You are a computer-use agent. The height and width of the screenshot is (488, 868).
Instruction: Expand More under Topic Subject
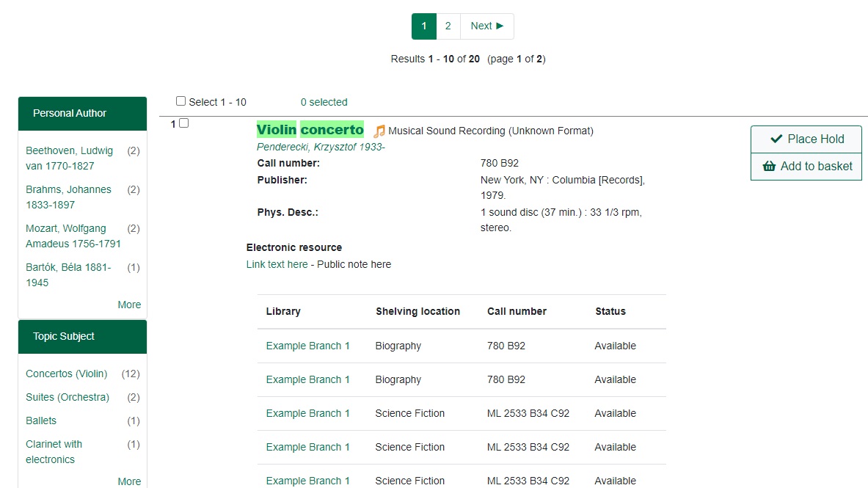(x=129, y=481)
